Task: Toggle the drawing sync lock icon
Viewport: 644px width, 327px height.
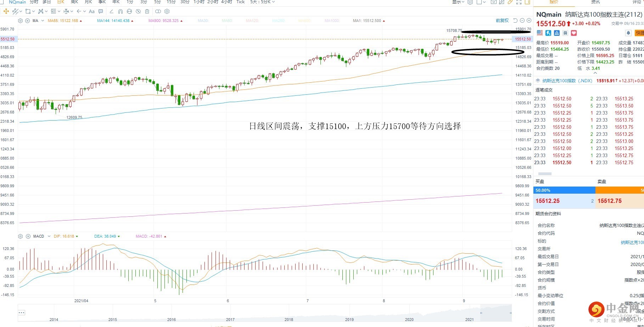Action: [x=129, y=11]
